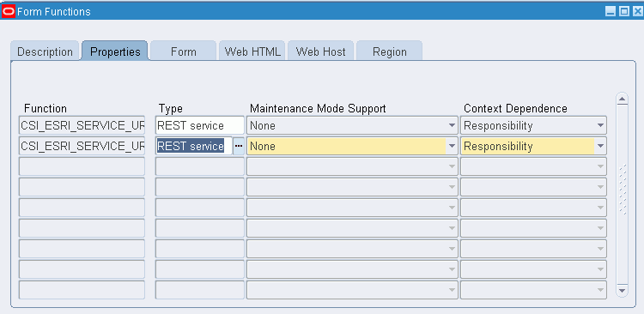This screenshot has width=644, height=314.
Task: Expand first row Maintenance Mode Support dropdown
Action: pyautogui.click(x=452, y=125)
